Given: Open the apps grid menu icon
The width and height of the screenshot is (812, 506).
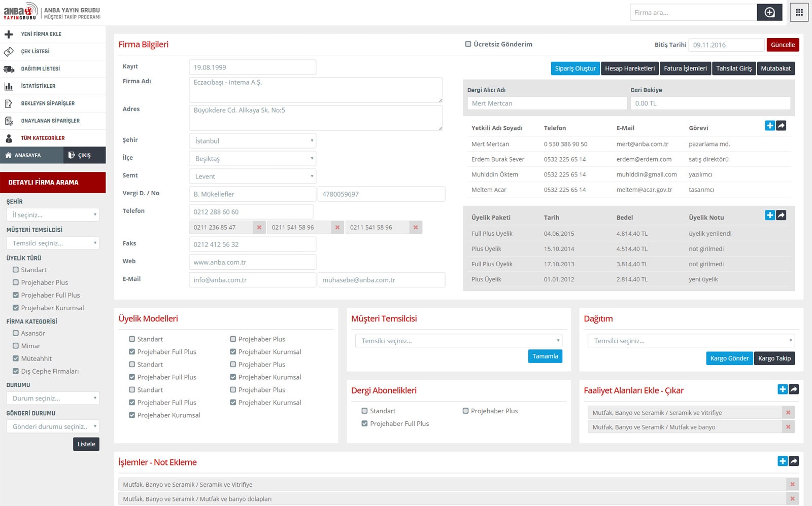Looking at the screenshot, I should point(799,13).
